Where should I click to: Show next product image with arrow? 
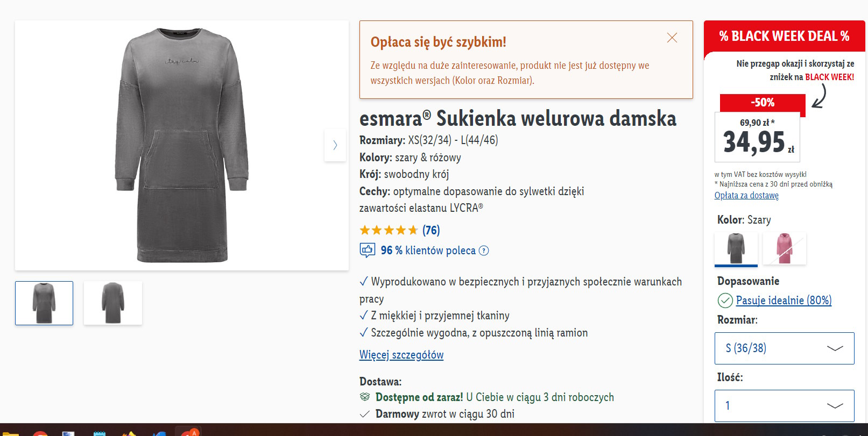point(335,145)
